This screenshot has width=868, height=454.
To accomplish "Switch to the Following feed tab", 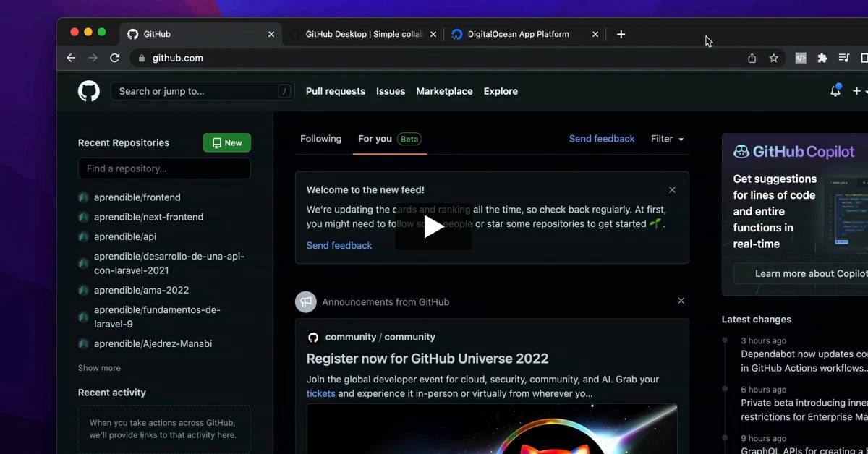I will click(320, 139).
